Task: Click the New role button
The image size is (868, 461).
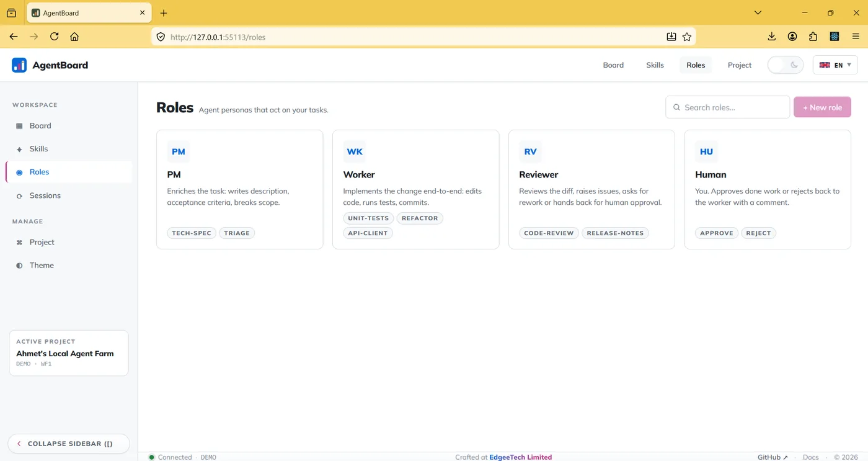Action: coord(822,107)
